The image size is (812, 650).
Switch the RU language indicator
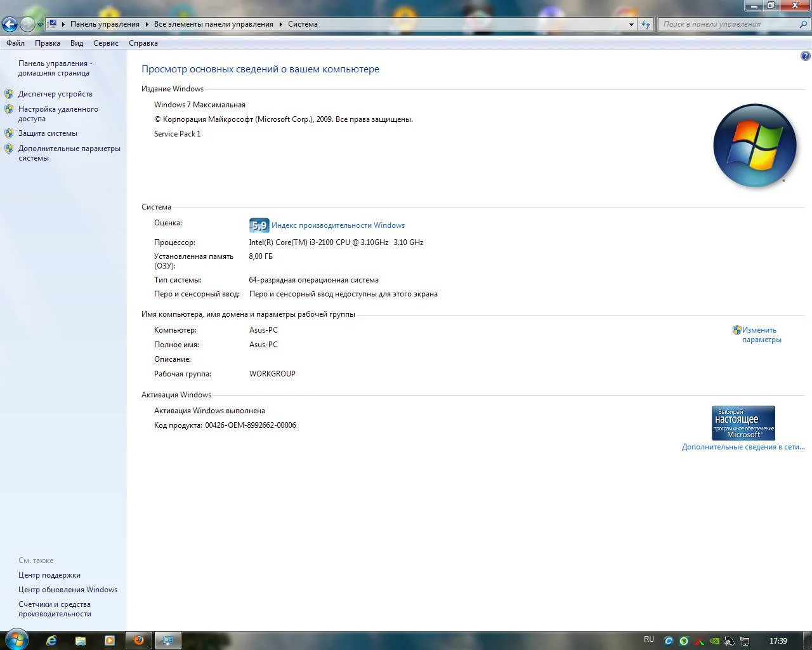click(648, 639)
